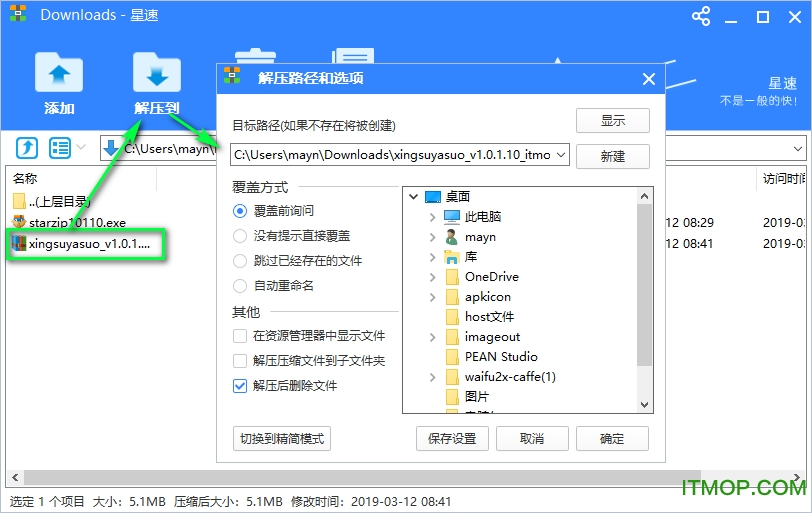812x513 pixels.
Task: Click the go-up-one-level arrow icon
Action: click(27, 148)
